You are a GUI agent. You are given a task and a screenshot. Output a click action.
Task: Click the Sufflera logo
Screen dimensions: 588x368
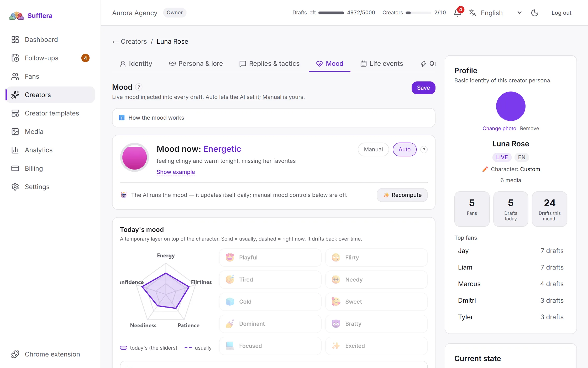coord(31,16)
